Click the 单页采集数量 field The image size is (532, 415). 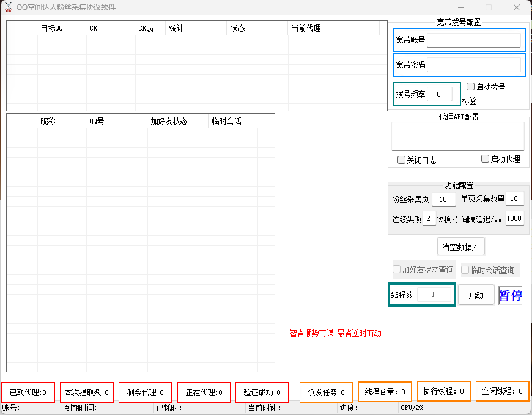pyautogui.click(x=514, y=199)
